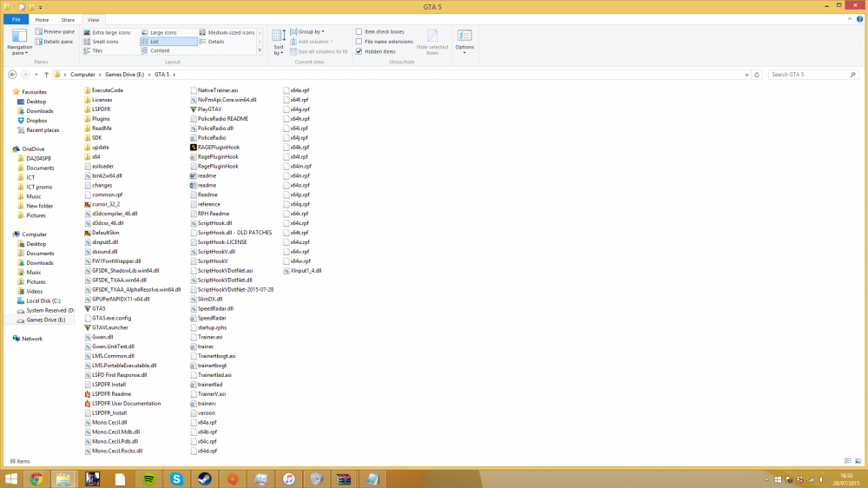Select the RAGEPluginHook application icon

tap(194, 148)
